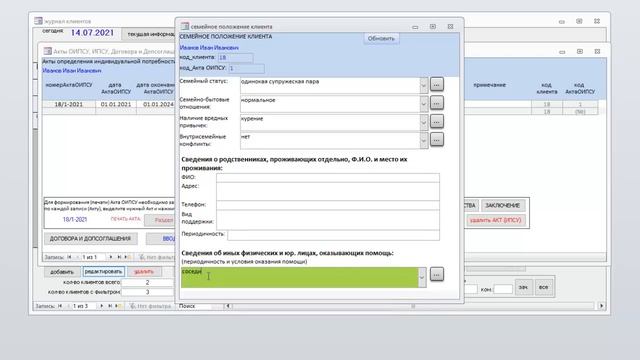Click the form icon in the Акты ОИПСУ window title

(48, 51)
